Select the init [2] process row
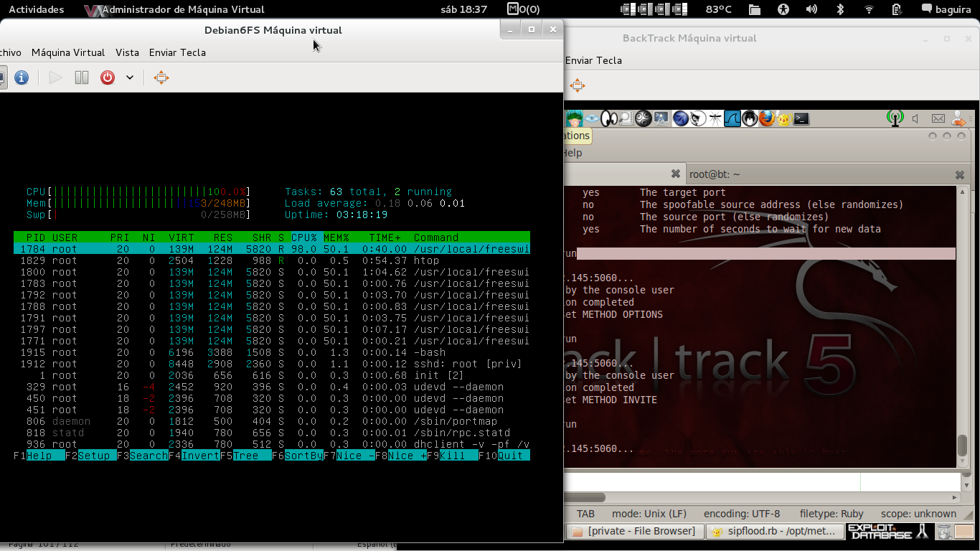 272,375
